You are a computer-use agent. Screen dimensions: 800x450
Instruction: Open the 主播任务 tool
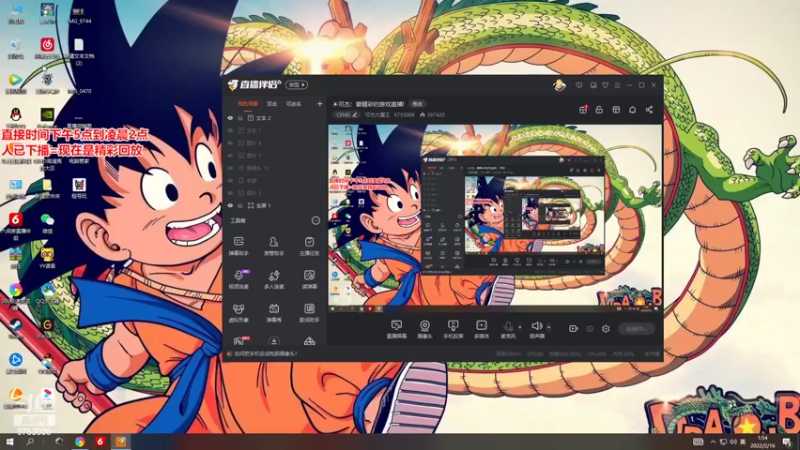point(309,246)
